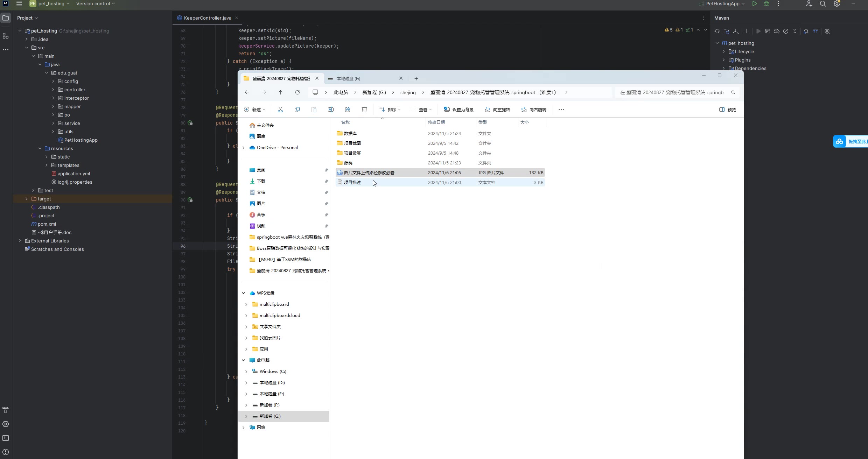
Task: Click the Debug PetHostingApp bug icon
Action: coord(766,4)
